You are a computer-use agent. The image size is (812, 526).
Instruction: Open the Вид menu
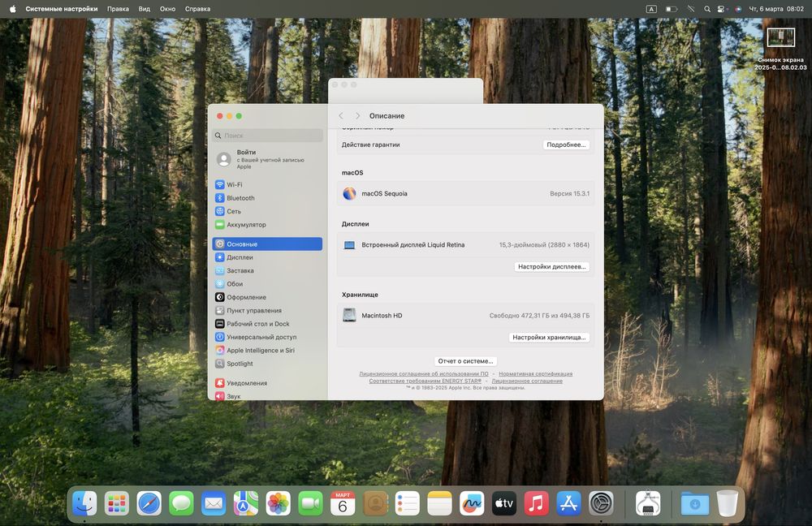(145, 9)
